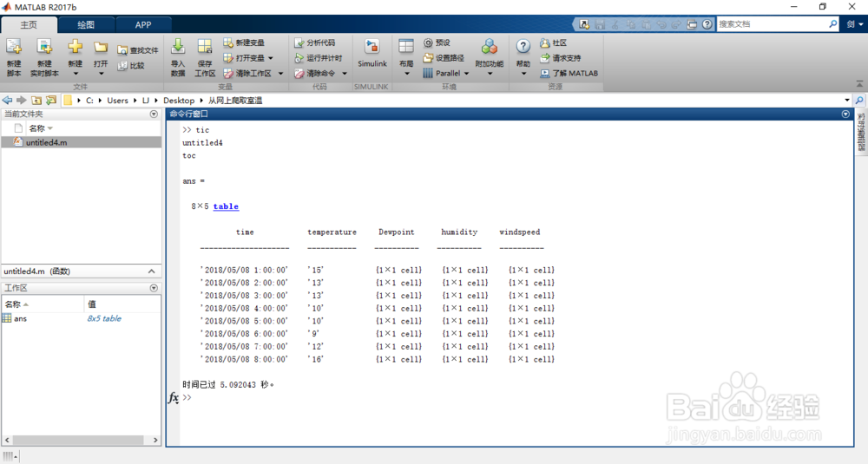Create a new live script (新建实时脚本)
This screenshot has width=868, height=464.
[44, 57]
